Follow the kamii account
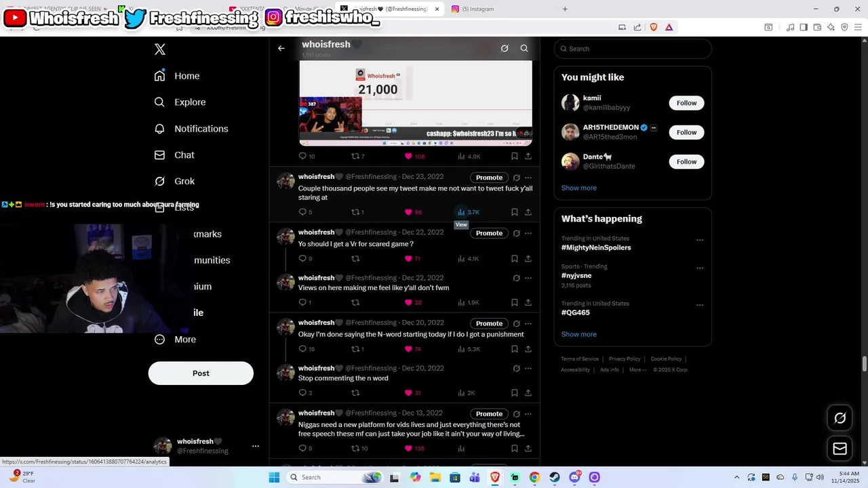The height and width of the screenshot is (488, 868). (686, 103)
